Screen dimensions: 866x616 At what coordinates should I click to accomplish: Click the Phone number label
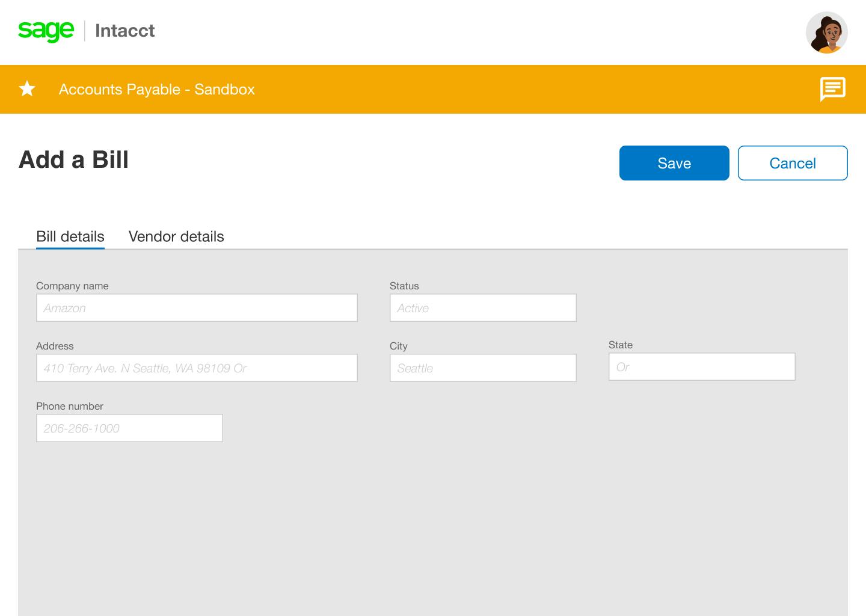(70, 406)
